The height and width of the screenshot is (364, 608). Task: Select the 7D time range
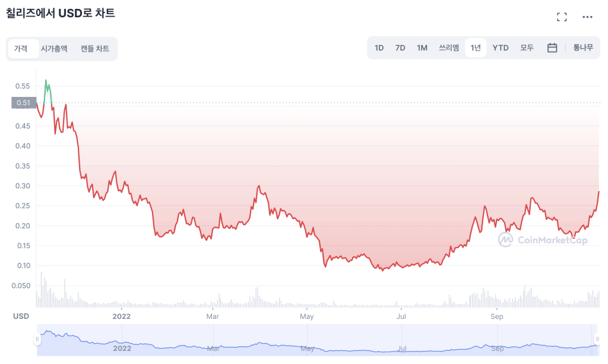400,48
